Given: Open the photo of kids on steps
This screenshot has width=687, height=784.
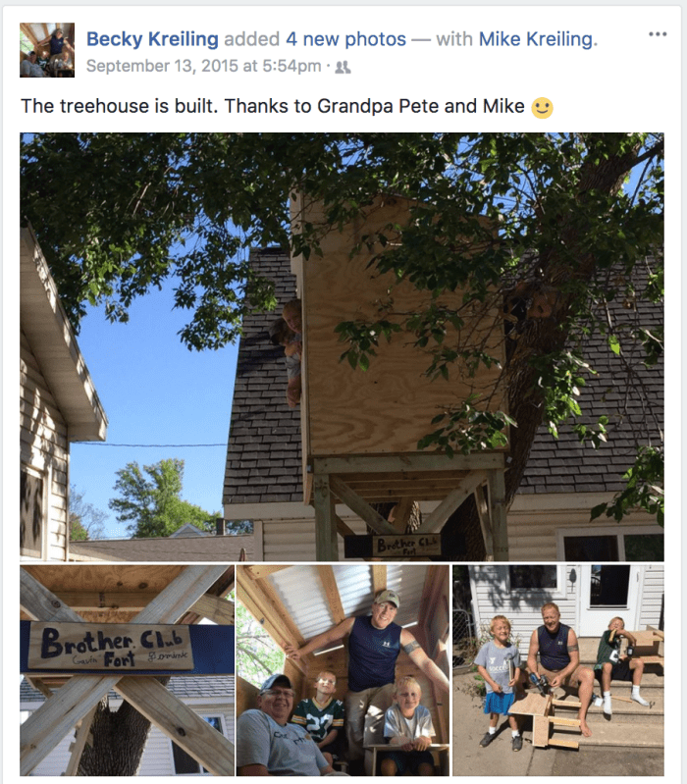Looking at the screenshot, I should (558, 670).
